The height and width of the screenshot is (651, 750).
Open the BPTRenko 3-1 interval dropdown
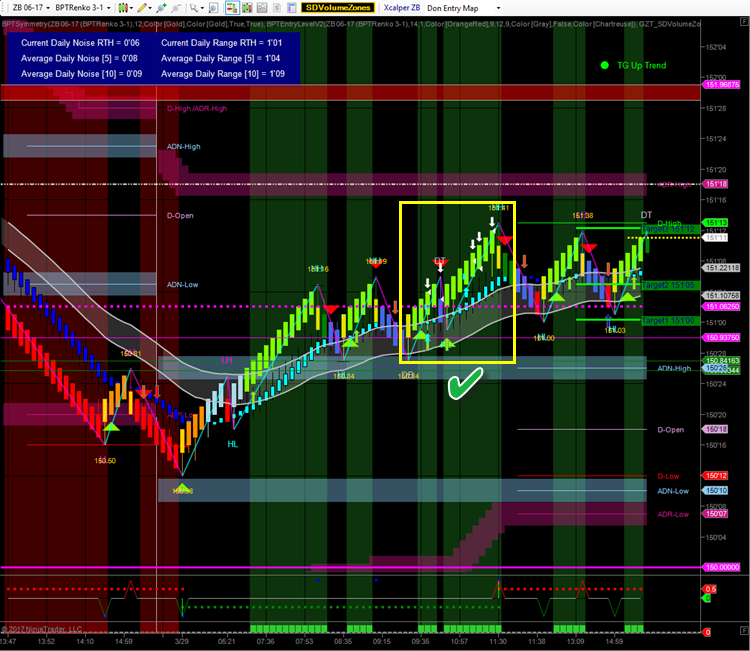coord(82,8)
